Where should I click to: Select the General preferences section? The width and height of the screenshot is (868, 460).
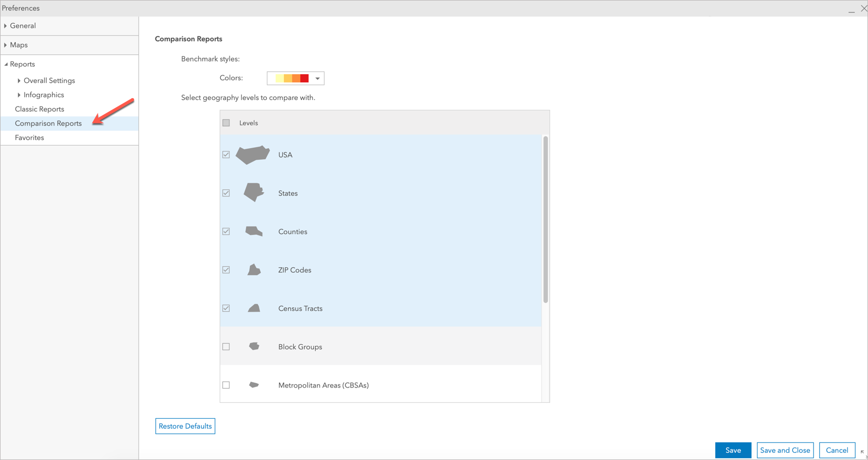click(23, 26)
